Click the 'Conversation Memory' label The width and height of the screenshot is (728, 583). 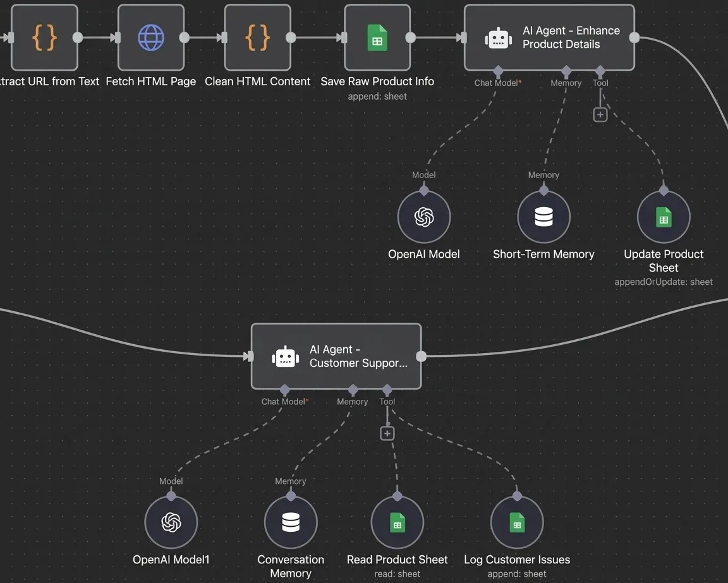(291, 567)
